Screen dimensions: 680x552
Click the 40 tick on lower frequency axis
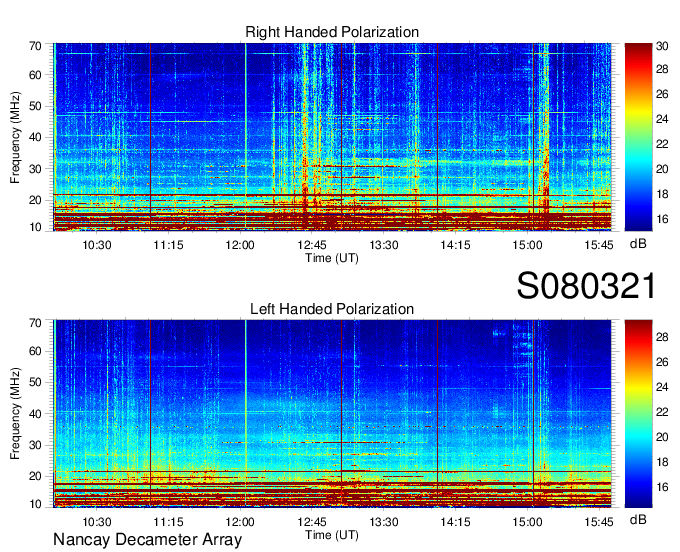coord(35,414)
